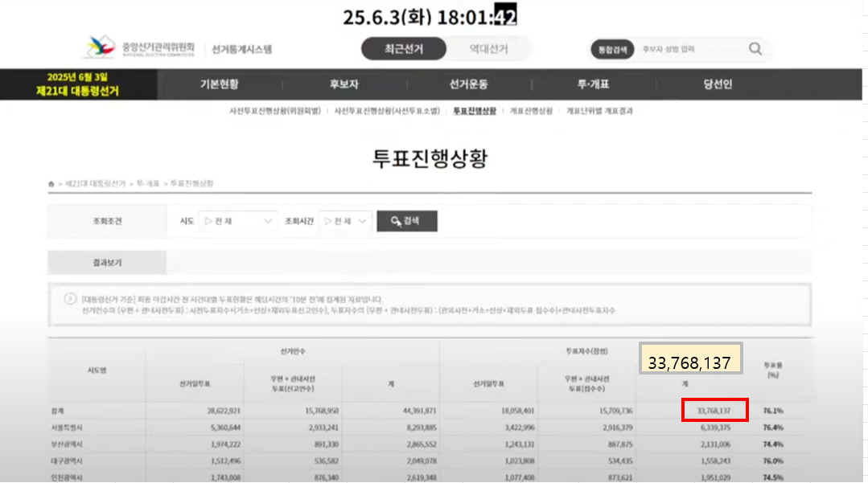Open the 시도 dropdown showing 전체
The image size is (868, 483).
(x=238, y=221)
